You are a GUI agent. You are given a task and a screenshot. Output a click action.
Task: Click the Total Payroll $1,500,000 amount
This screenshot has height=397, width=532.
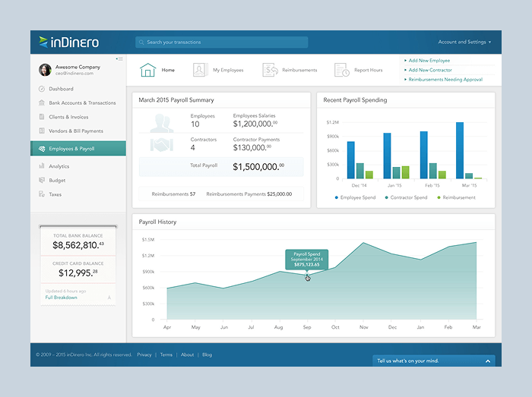[x=258, y=167]
